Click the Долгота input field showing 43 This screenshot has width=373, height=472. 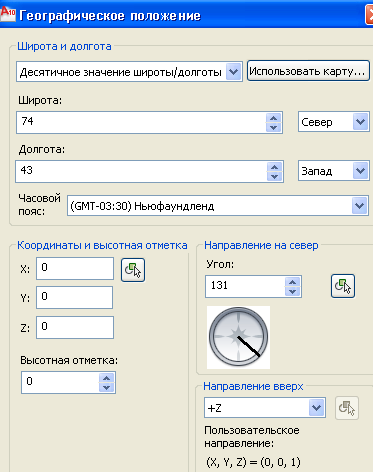(x=141, y=171)
